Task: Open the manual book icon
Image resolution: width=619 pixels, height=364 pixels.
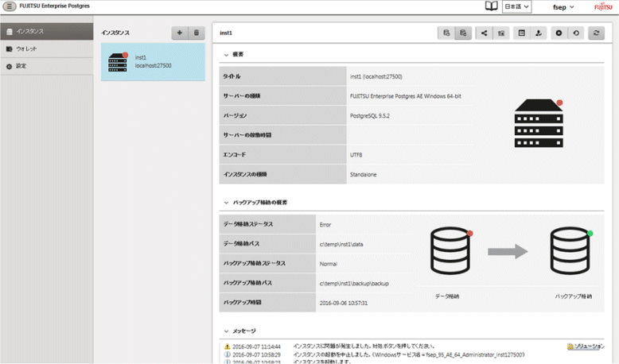Action: pyautogui.click(x=491, y=6)
